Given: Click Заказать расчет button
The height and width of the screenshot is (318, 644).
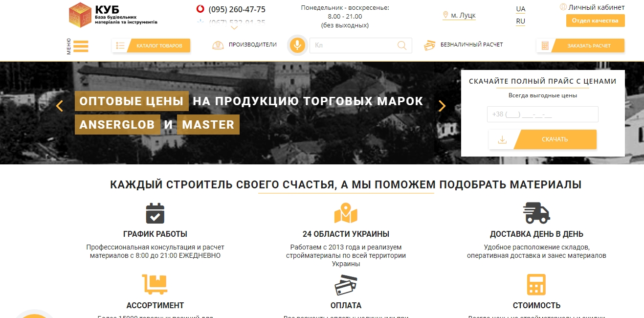Looking at the screenshot, I should [x=589, y=45].
